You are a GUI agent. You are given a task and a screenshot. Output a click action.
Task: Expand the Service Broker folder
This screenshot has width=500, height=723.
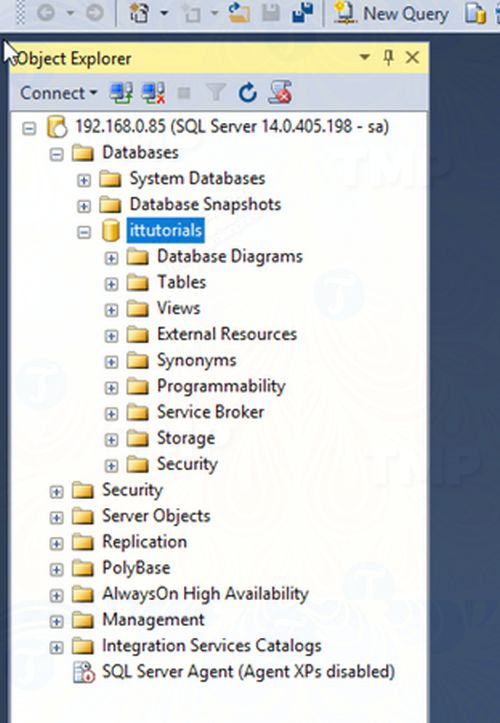[x=111, y=413]
